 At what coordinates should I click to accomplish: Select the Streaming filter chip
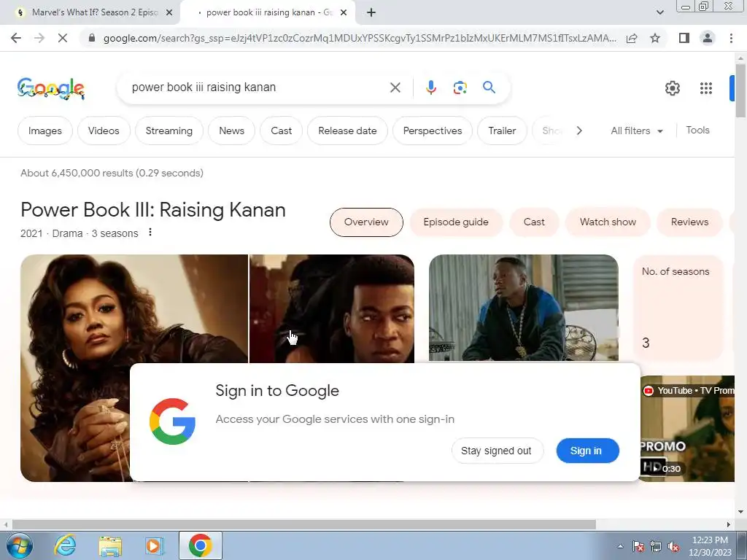[x=169, y=131]
